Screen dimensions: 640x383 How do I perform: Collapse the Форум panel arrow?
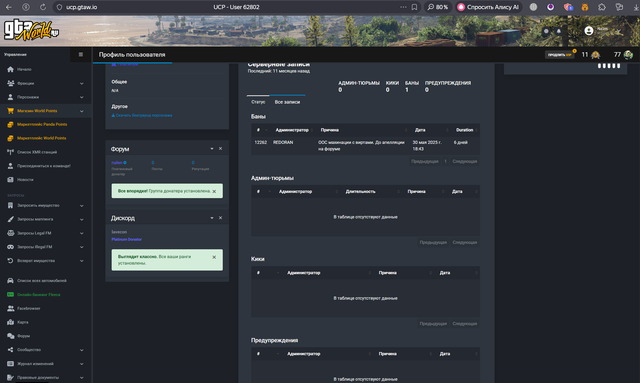[x=212, y=149]
